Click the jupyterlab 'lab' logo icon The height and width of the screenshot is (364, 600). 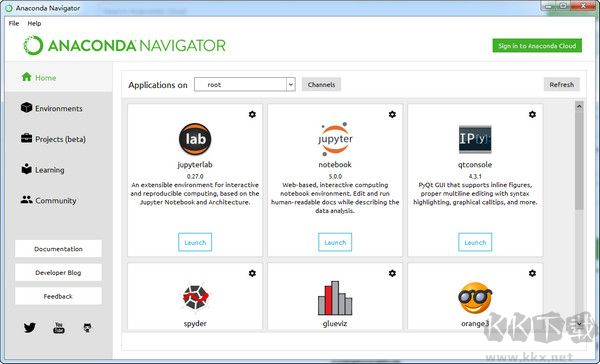tap(195, 139)
